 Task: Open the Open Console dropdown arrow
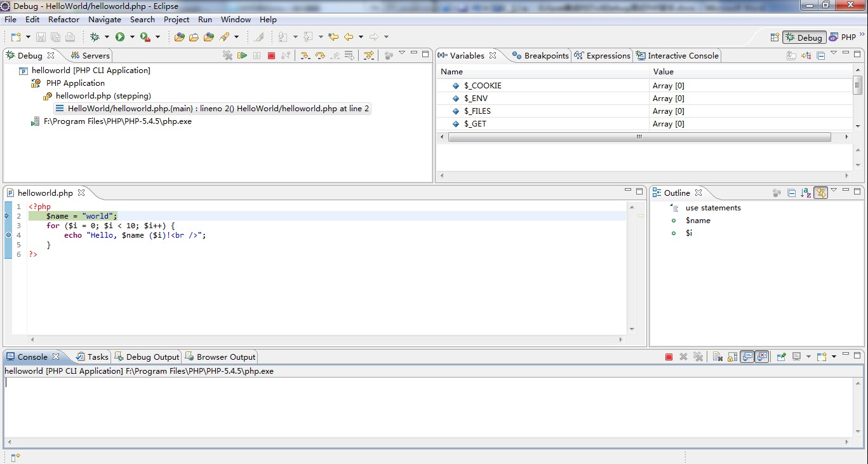click(834, 357)
